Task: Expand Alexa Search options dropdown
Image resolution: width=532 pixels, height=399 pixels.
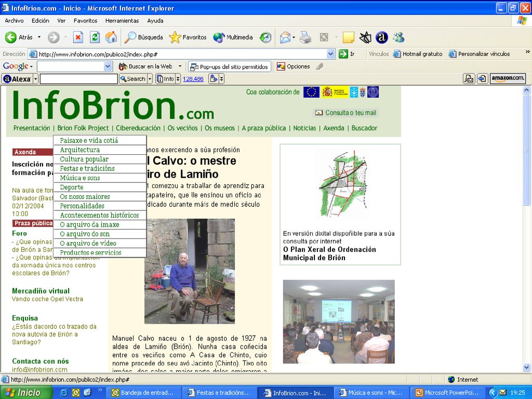Action: click(150, 79)
